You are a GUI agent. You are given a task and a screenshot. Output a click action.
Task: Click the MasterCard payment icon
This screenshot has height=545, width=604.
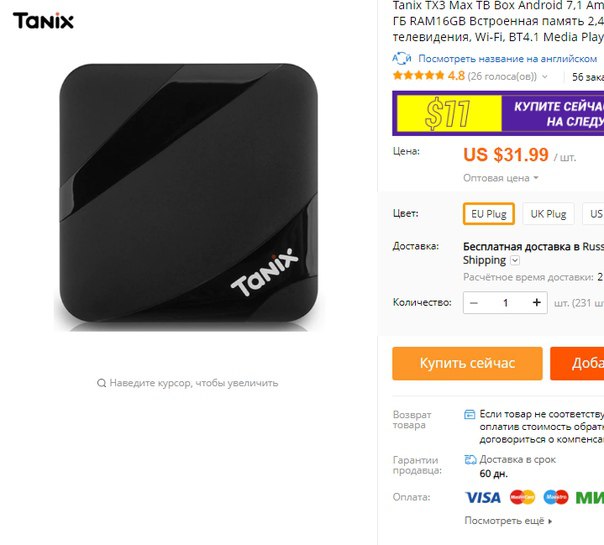tap(522, 497)
